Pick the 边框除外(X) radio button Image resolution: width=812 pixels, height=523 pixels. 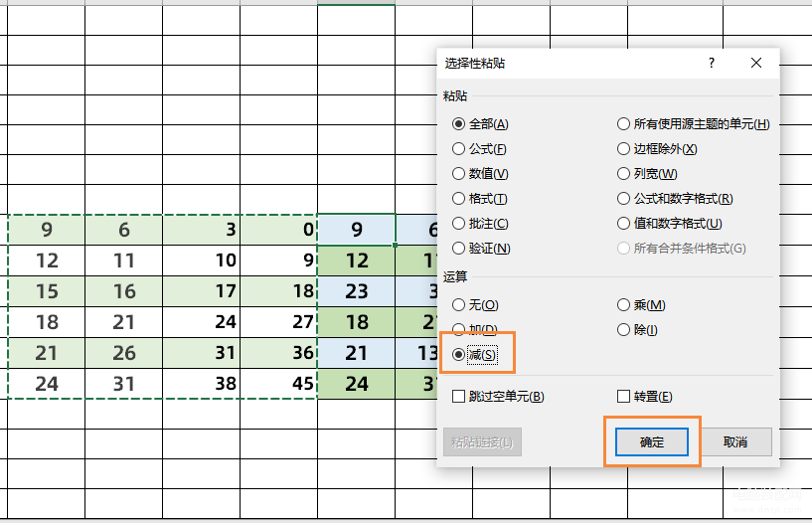click(657, 149)
